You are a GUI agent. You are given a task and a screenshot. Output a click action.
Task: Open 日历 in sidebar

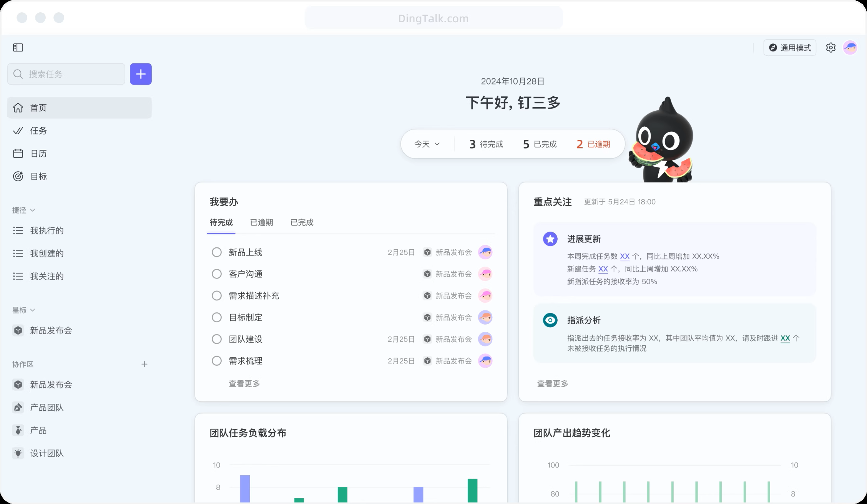(80, 153)
